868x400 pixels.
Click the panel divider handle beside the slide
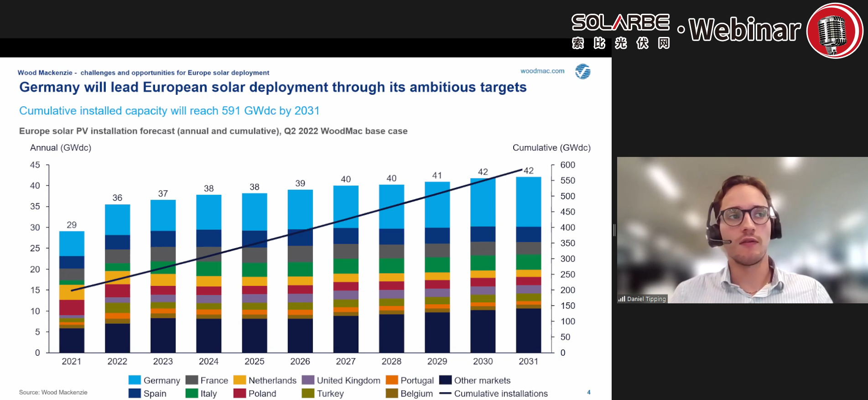coord(614,230)
